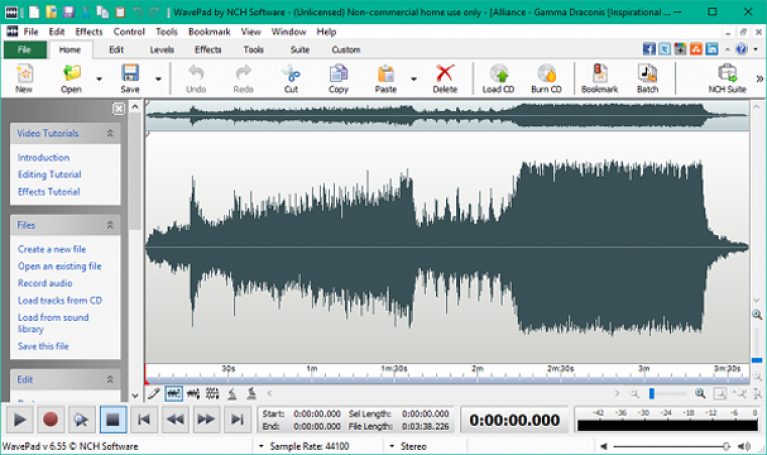The width and height of the screenshot is (767, 455).
Task: Click the zoom-in magnifier beside zoom slider
Action: [x=700, y=393]
